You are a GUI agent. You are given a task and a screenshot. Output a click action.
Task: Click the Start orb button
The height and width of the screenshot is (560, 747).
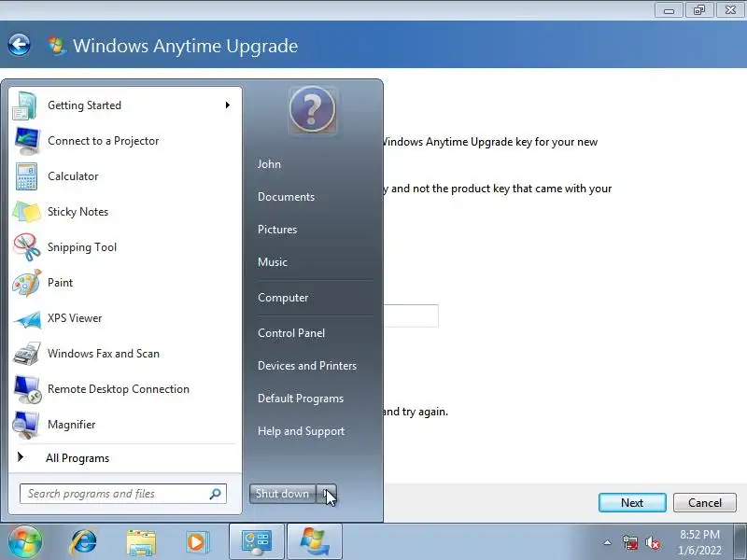(24, 542)
